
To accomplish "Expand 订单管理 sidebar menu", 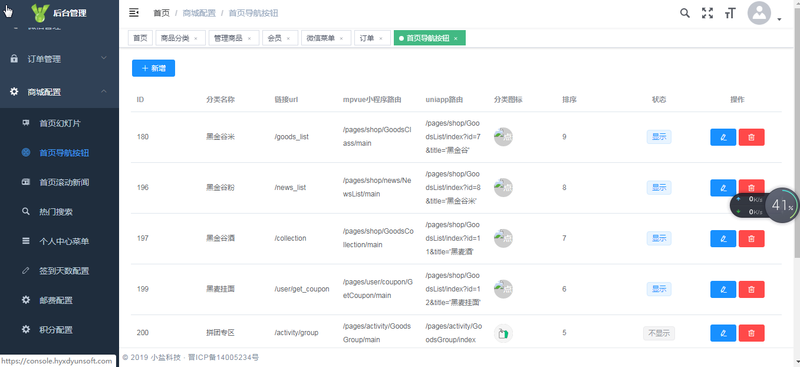I will point(59,59).
